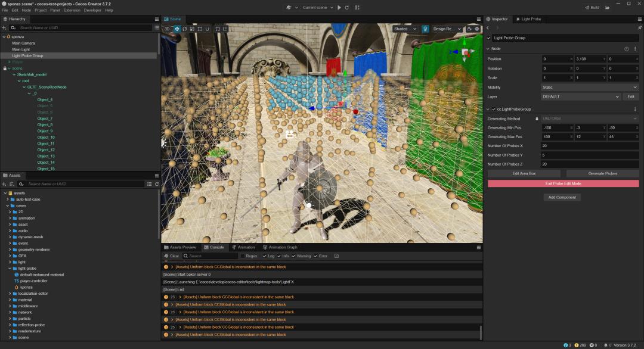This screenshot has height=349, width=644.
Task: Open the Inspector panel hamburger menu
Action: [639, 19]
